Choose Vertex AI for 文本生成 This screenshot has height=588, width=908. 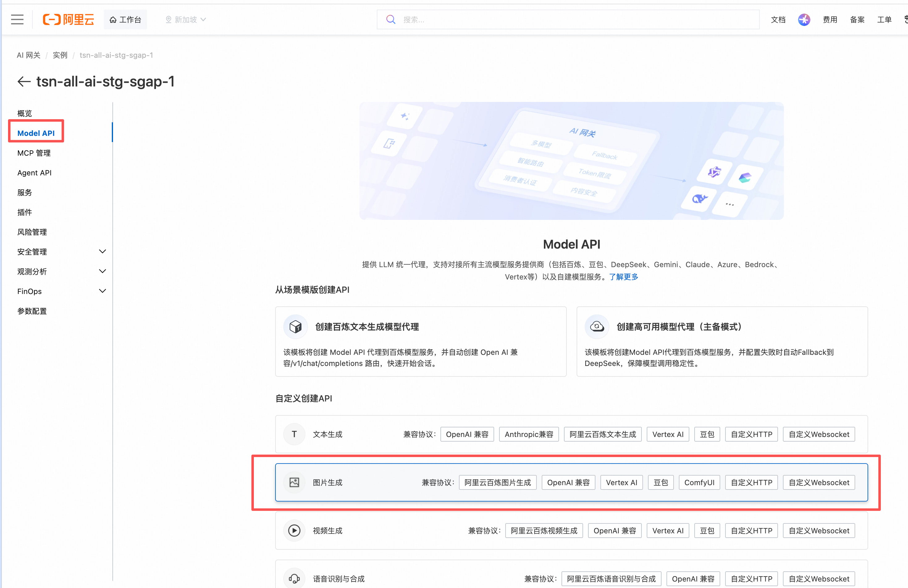tap(668, 434)
